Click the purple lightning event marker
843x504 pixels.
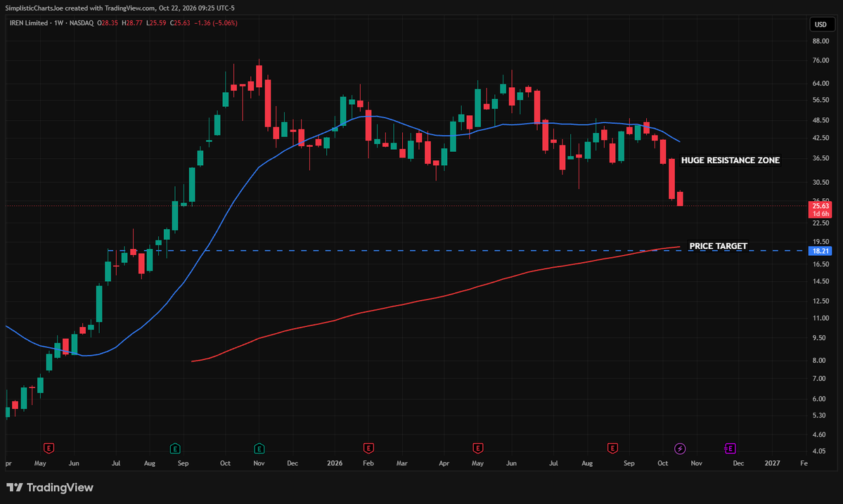point(680,448)
